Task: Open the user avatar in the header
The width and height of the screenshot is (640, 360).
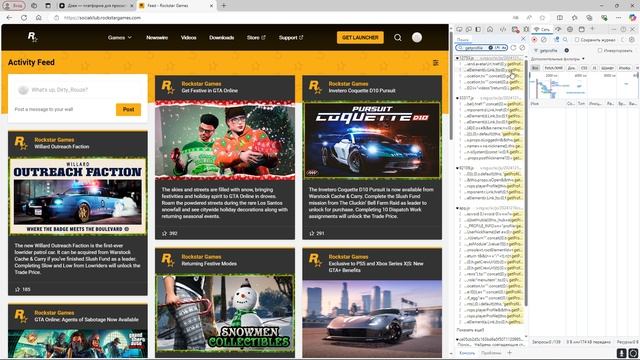Action: click(417, 38)
